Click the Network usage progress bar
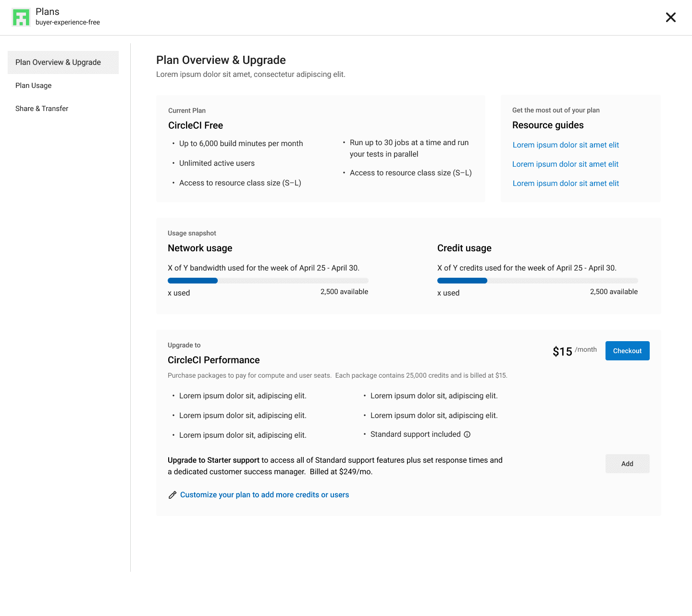The height and width of the screenshot is (616, 692). 268,281
